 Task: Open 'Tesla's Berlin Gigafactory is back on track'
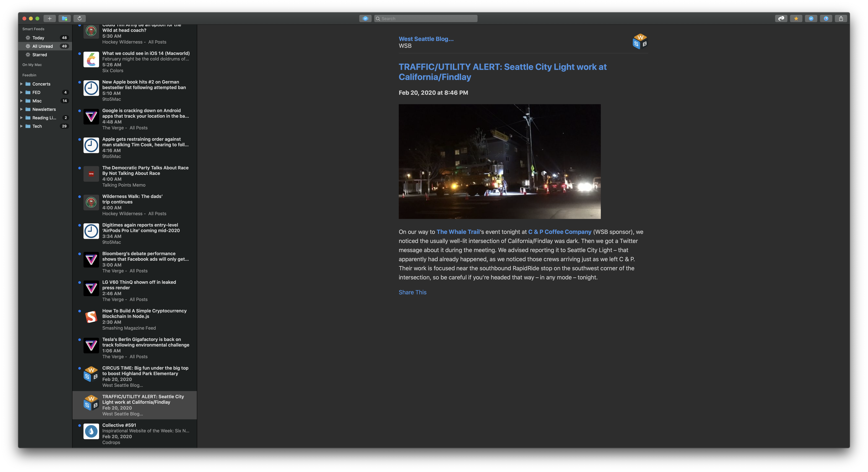coord(135,348)
